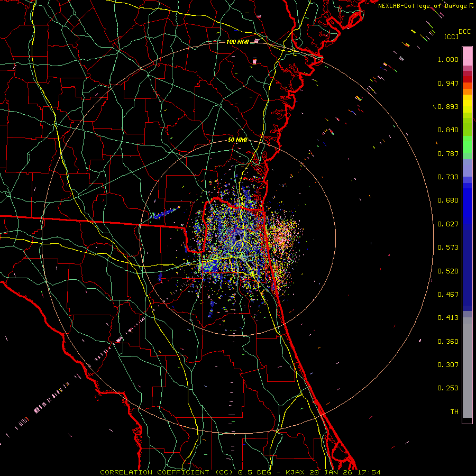476x476 pixels.
Task: Click the 0.307 scale value
Action: tap(448, 365)
